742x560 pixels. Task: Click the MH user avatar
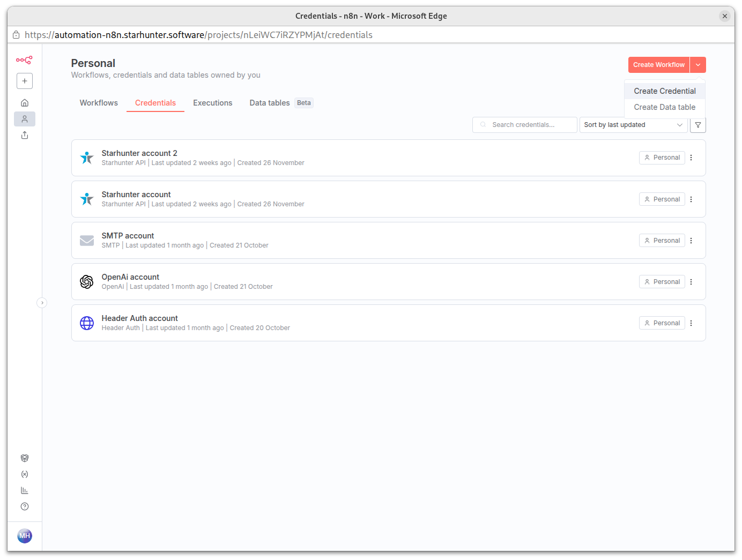pyautogui.click(x=25, y=536)
